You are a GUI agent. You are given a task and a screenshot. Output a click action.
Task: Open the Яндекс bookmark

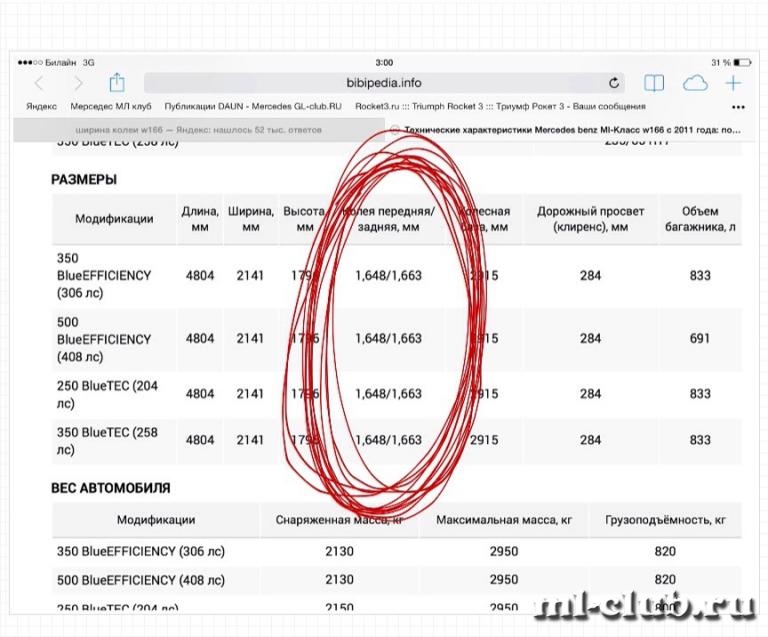(x=41, y=106)
